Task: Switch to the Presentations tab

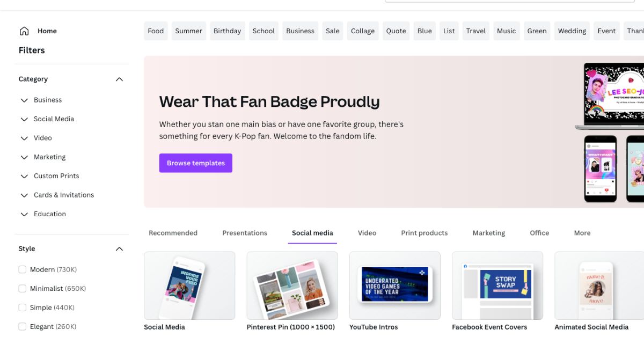Action: point(244,232)
